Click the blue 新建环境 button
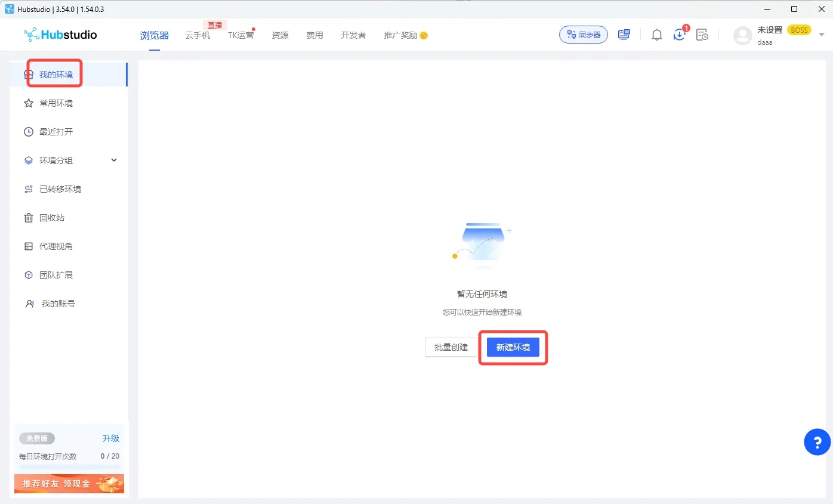 tap(513, 347)
